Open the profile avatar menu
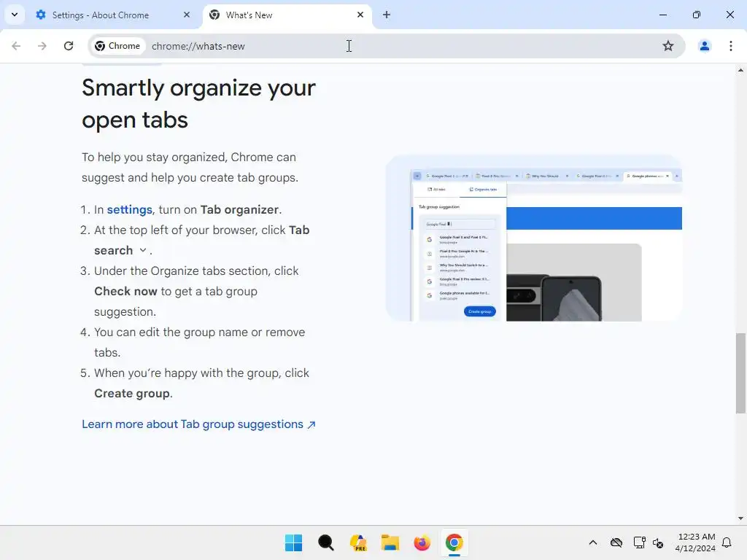The width and height of the screenshot is (747, 560). point(704,46)
